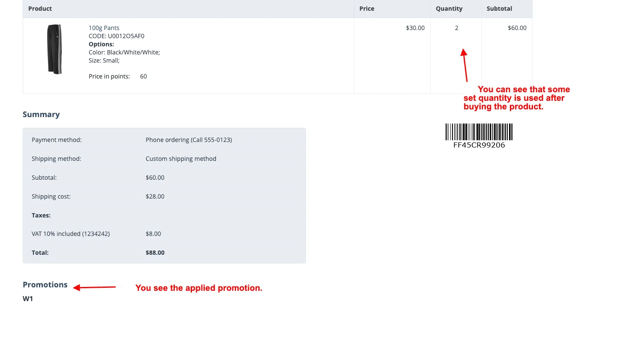Click the $30.00 unit price
Screen dimensions: 644x341
coord(415,28)
